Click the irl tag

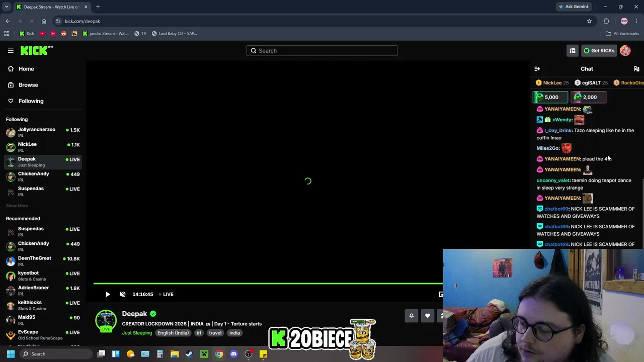(x=199, y=333)
